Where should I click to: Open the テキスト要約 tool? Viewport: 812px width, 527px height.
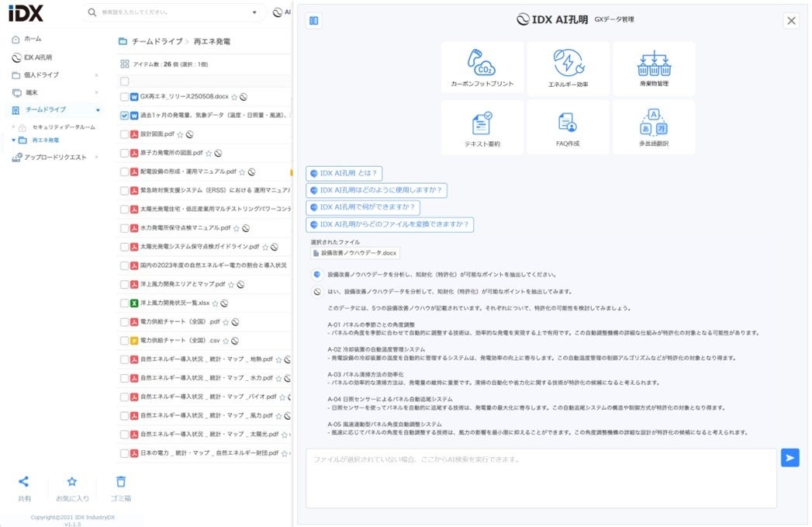(x=482, y=127)
